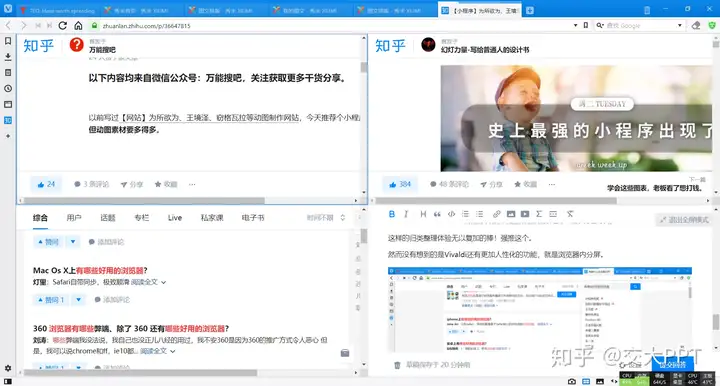Insert an image in the editor

(x=511, y=214)
